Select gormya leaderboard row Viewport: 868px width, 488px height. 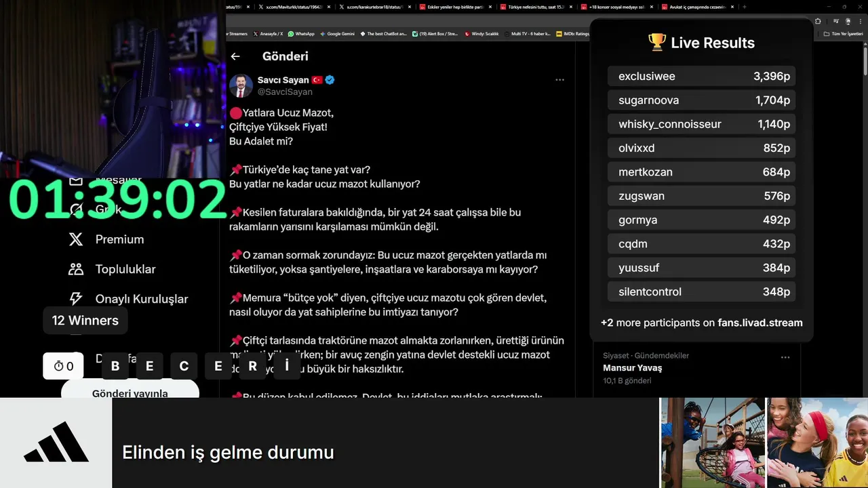701,220
